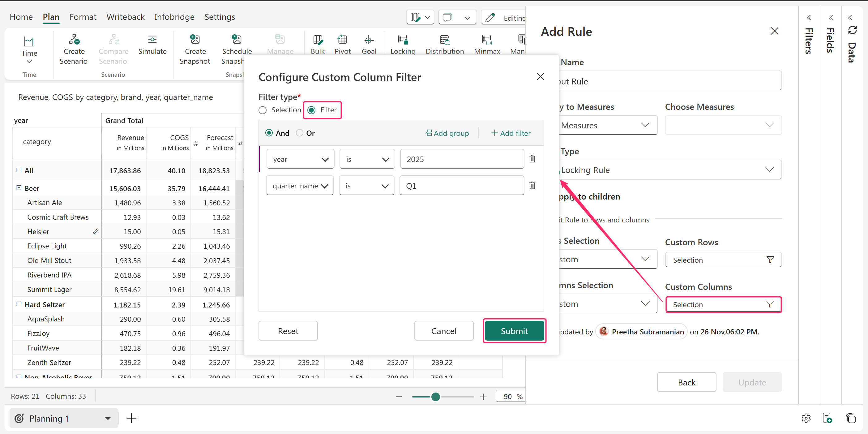This screenshot has width=868, height=434.
Task: Open the year field dropdown
Action: pos(300,159)
